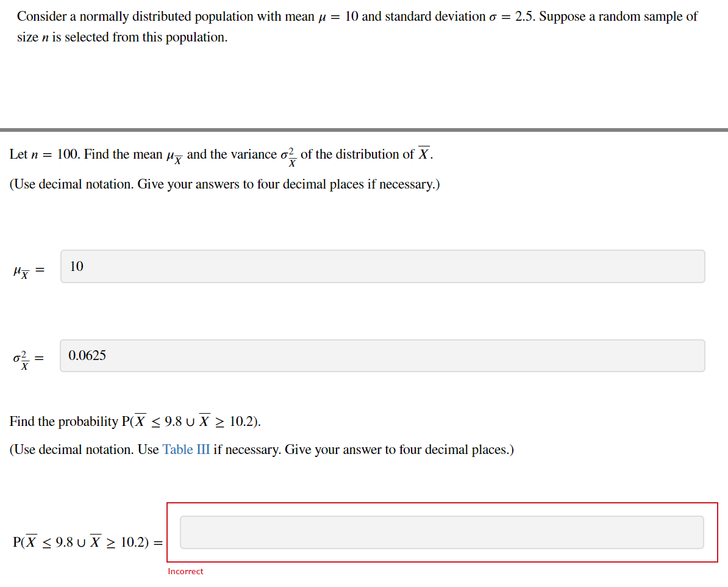The height and width of the screenshot is (587, 728).
Task: Click the μX̄ equals symbol label
Action: pyautogui.click(x=27, y=268)
